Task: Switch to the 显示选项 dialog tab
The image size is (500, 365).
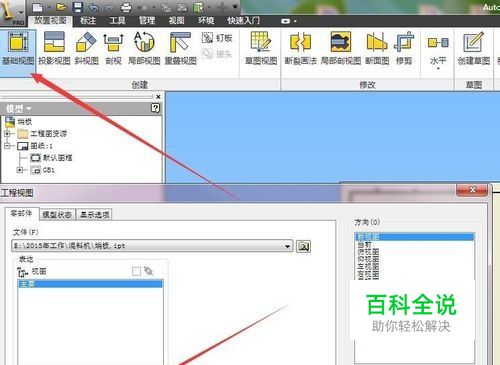Action: point(95,215)
